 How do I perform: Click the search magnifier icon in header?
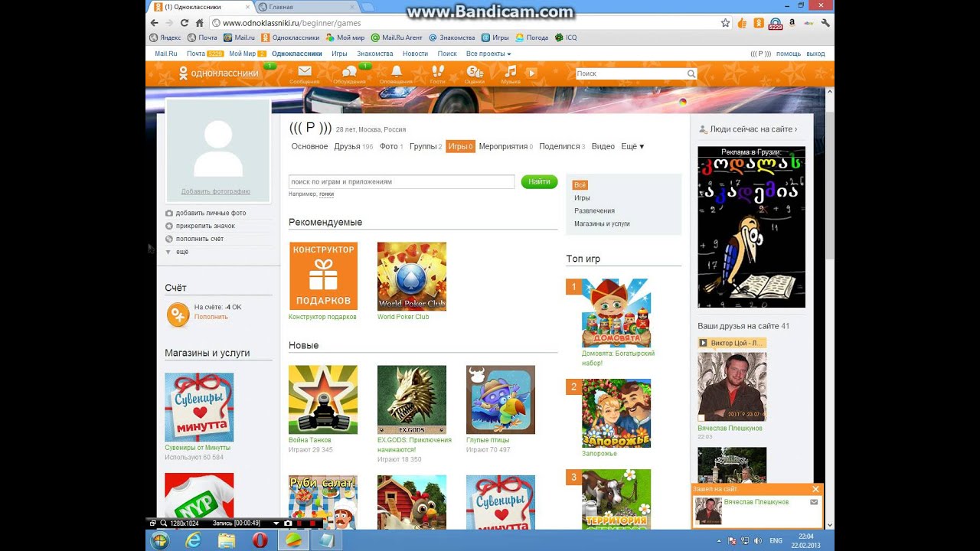tap(691, 73)
